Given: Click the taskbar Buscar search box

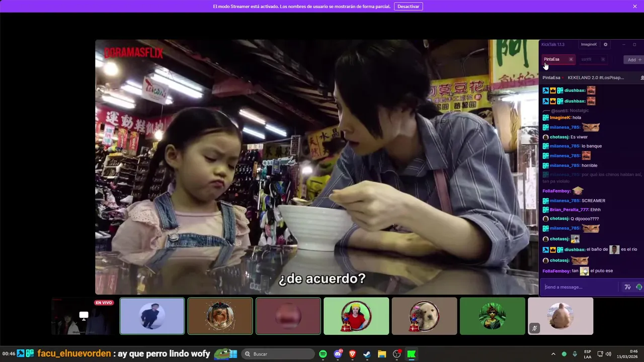Looking at the screenshot, I should [278, 354].
